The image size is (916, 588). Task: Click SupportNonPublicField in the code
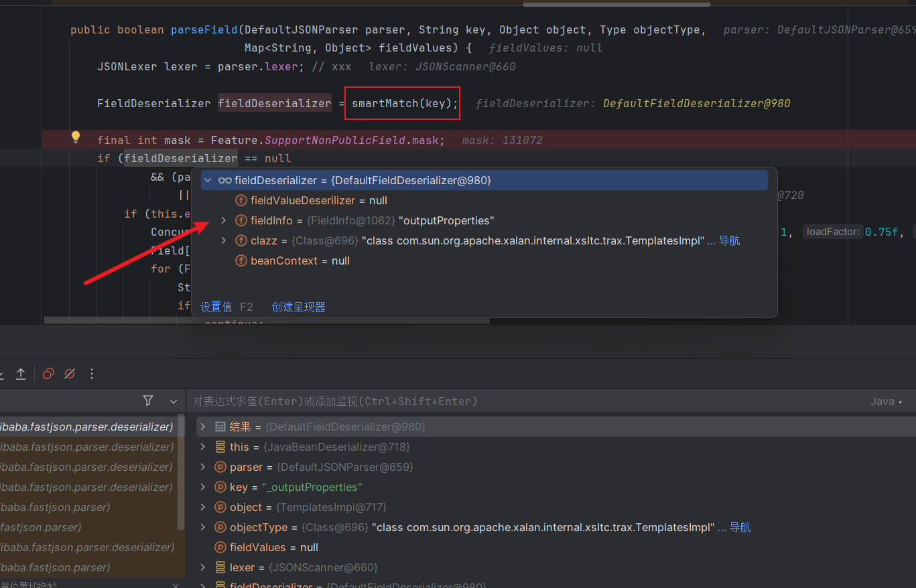coord(335,140)
